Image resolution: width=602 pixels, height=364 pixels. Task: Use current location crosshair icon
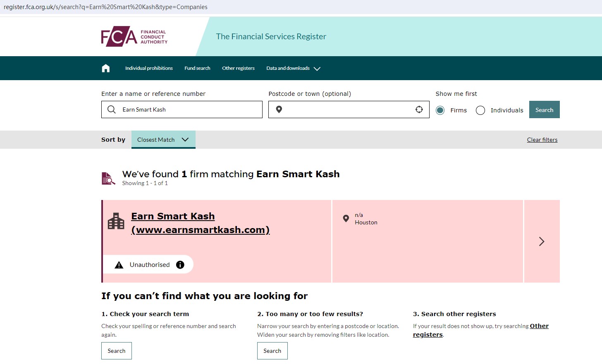(419, 109)
